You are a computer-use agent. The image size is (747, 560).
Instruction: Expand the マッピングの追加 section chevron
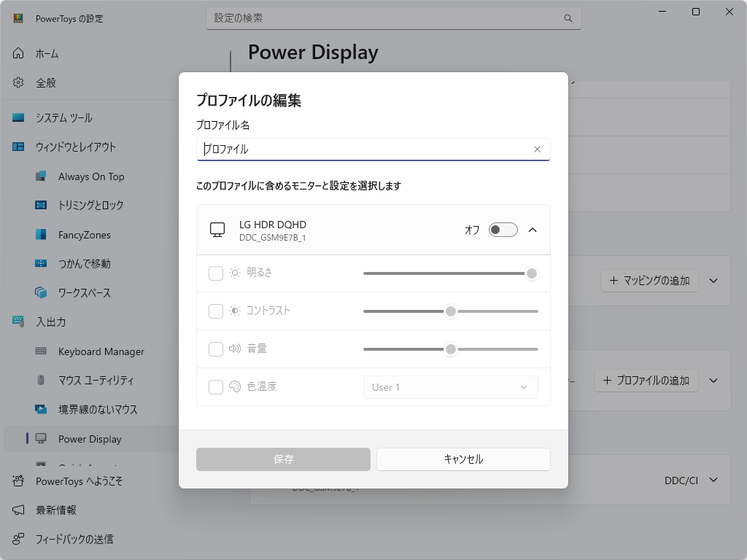coord(713,281)
